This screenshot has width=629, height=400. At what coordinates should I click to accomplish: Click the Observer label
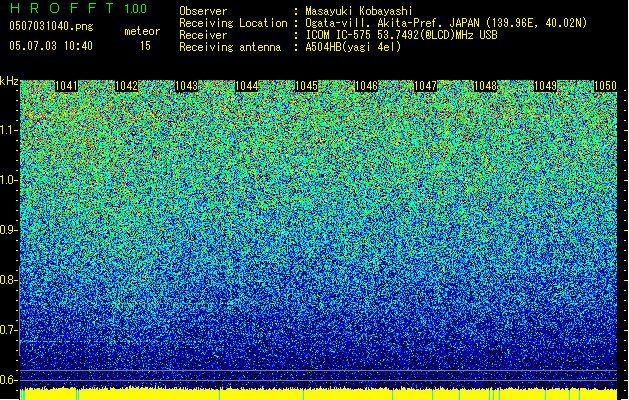coord(203,11)
